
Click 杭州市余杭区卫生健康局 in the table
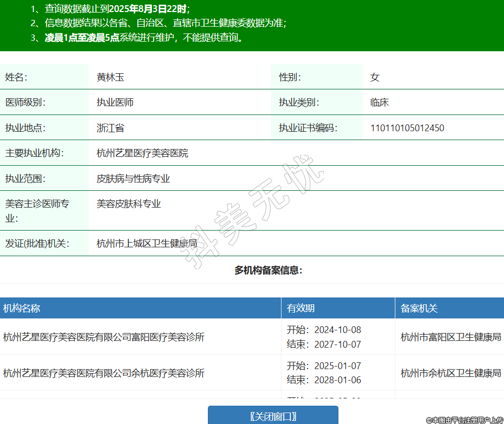pos(450,373)
